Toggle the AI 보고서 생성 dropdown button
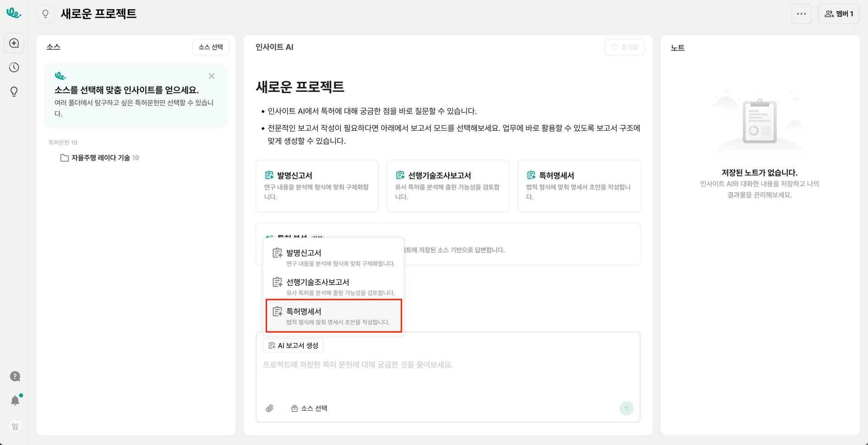Image resolution: width=868 pixels, height=445 pixels. click(x=293, y=346)
